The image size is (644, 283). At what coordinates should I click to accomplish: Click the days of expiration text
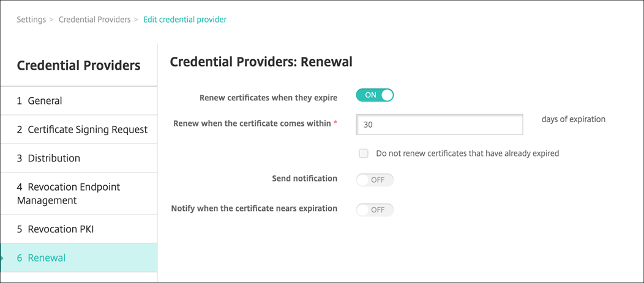(x=574, y=119)
